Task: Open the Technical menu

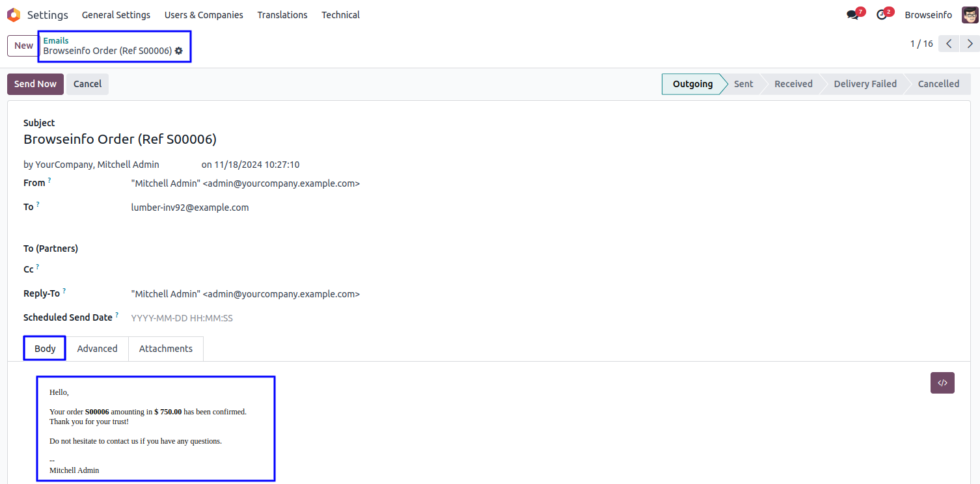Action: (340, 15)
